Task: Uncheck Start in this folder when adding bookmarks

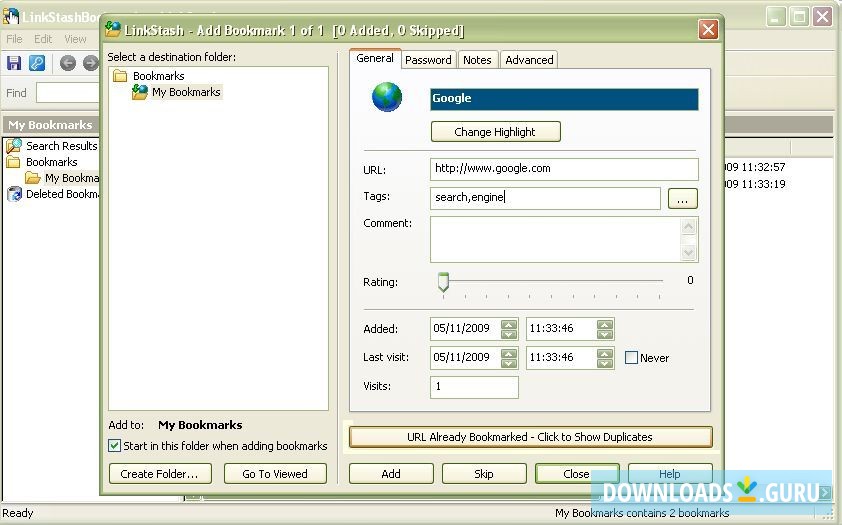Action: click(x=114, y=446)
